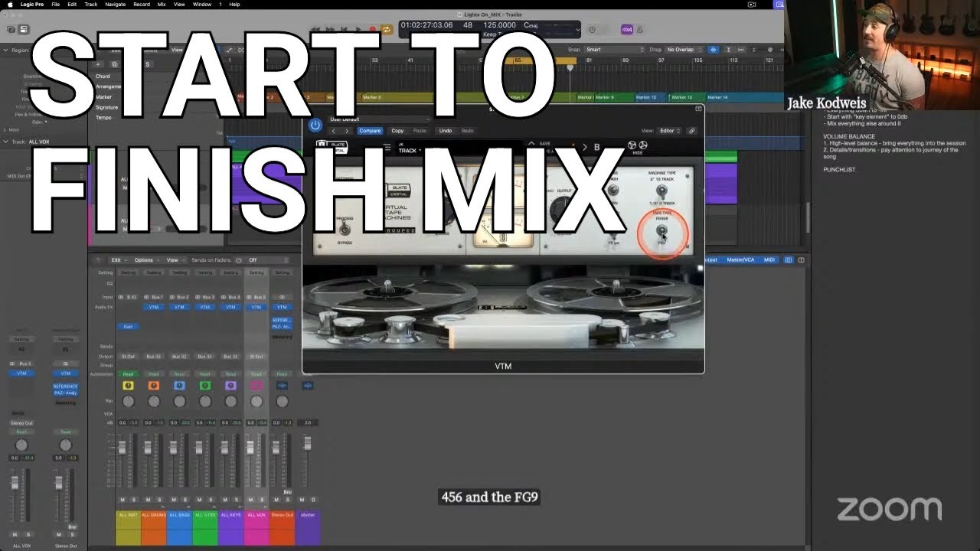Open the Logic Pro menu
The width and height of the screenshot is (980, 551).
pyautogui.click(x=31, y=5)
